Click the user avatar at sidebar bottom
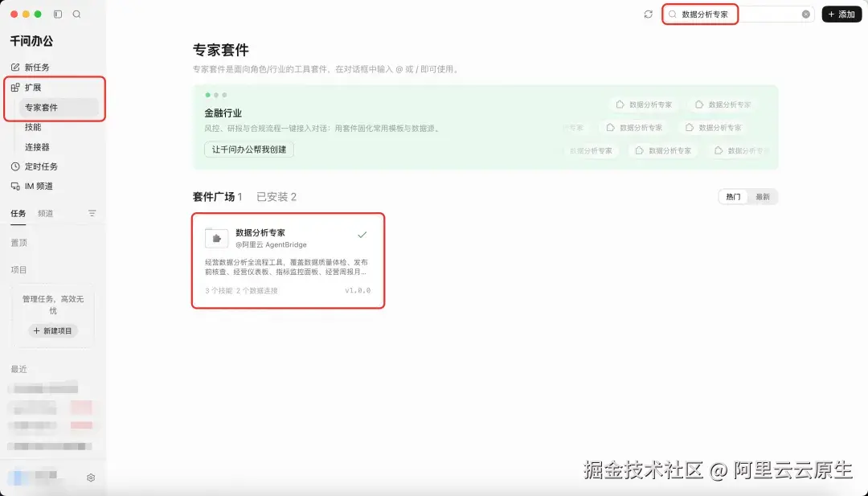Screen dimensions: 868x496 tap(18, 477)
